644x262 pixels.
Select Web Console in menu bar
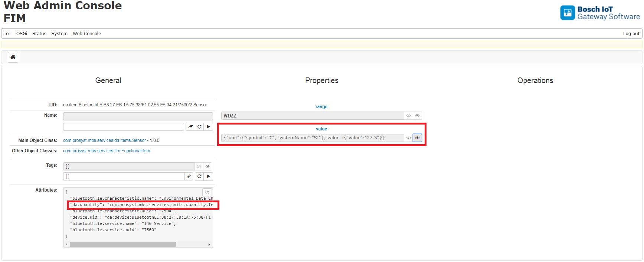(87, 34)
